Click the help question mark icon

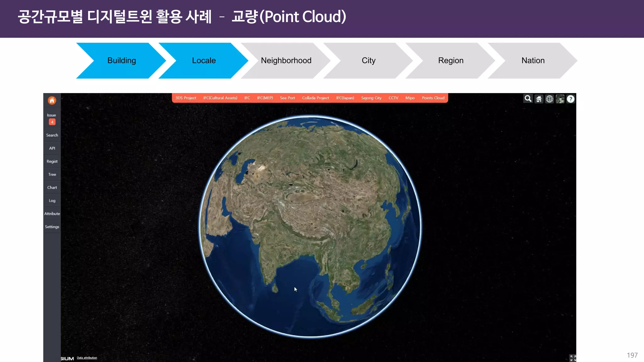tap(571, 99)
